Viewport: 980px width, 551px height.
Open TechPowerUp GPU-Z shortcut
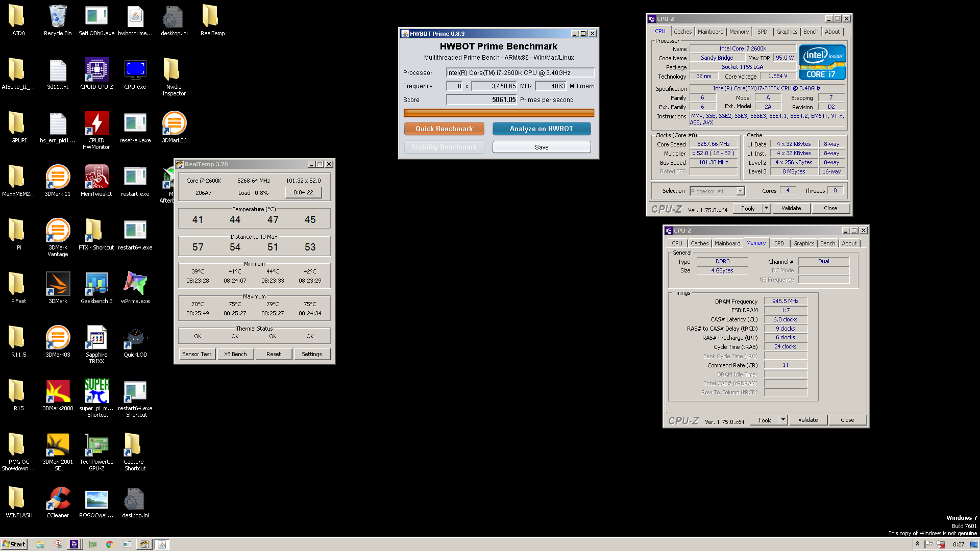(96, 452)
